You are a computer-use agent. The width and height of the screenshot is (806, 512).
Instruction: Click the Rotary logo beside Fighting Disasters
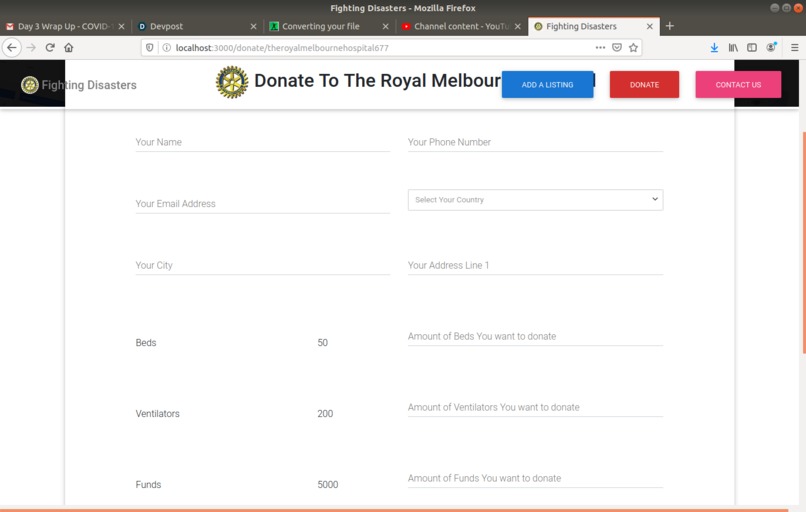point(30,85)
